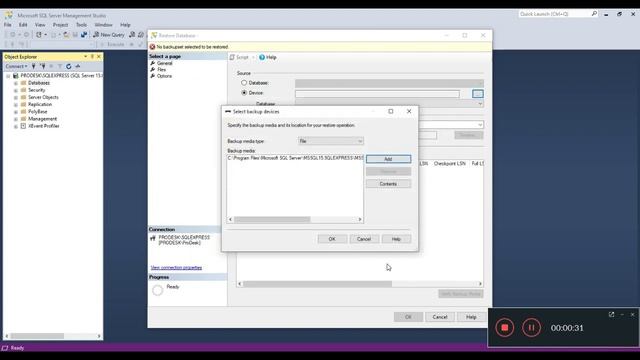Click Contents in Select backup devices

coord(388,184)
